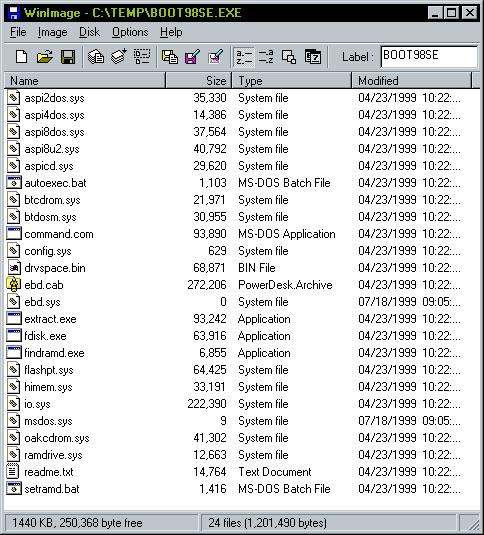The width and height of the screenshot is (484, 535).
Task: Click the 24 files status bar entry
Action: [328, 523]
